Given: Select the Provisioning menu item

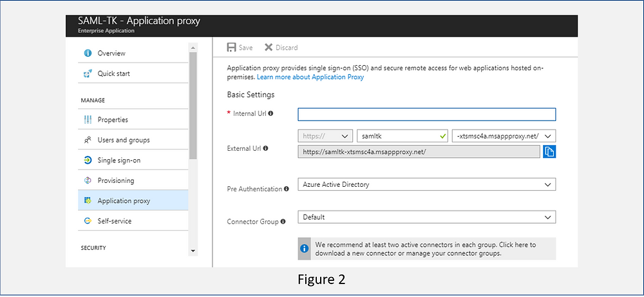Looking at the screenshot, I should pos(133,180).
